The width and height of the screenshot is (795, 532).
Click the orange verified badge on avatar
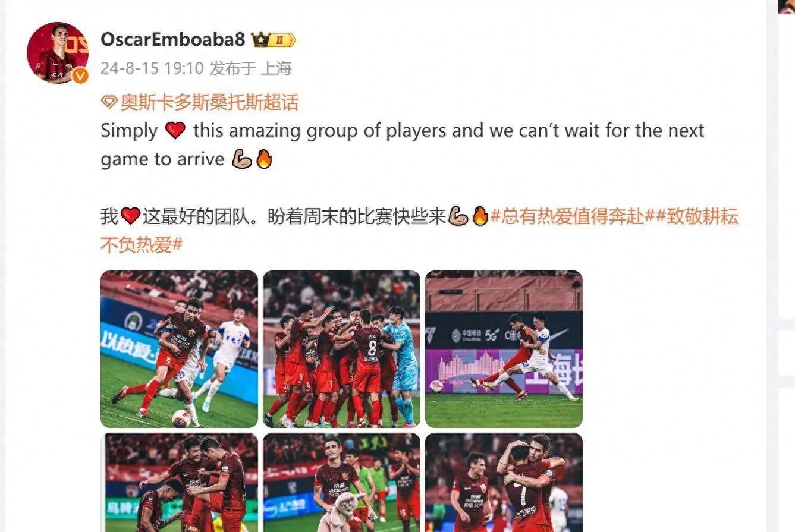tap(80, 75)
